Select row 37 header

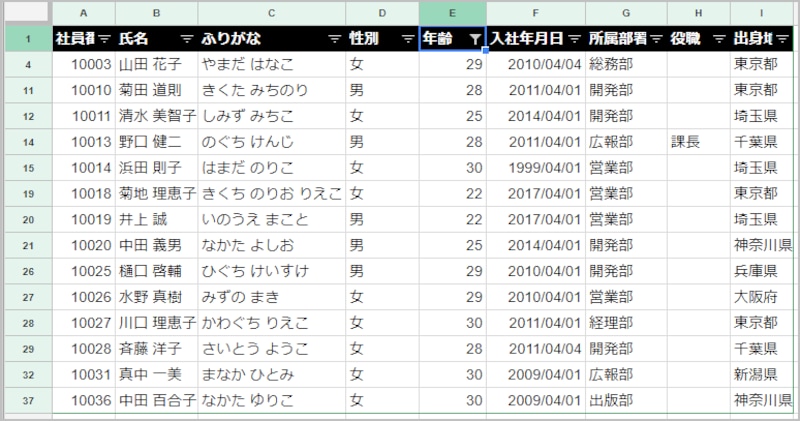(29, 401)
